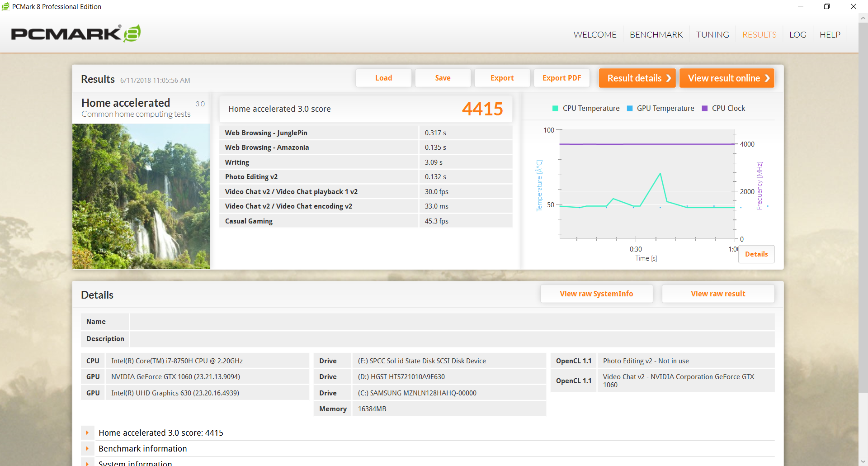Toggle CPU Clock legend swatch

pos(704,109)
